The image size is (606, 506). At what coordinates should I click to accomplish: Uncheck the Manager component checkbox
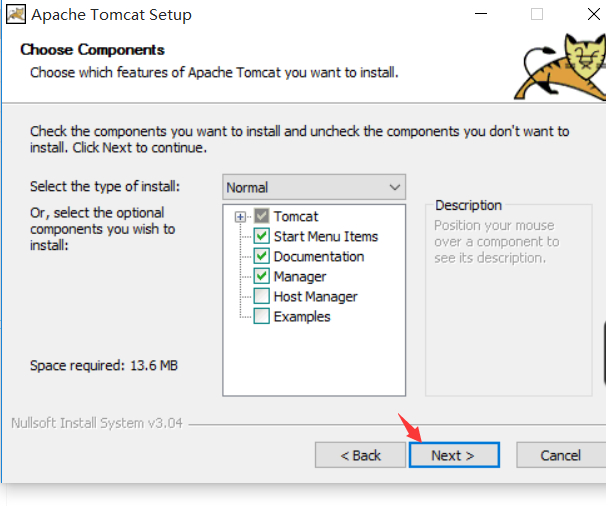(262, 276)
